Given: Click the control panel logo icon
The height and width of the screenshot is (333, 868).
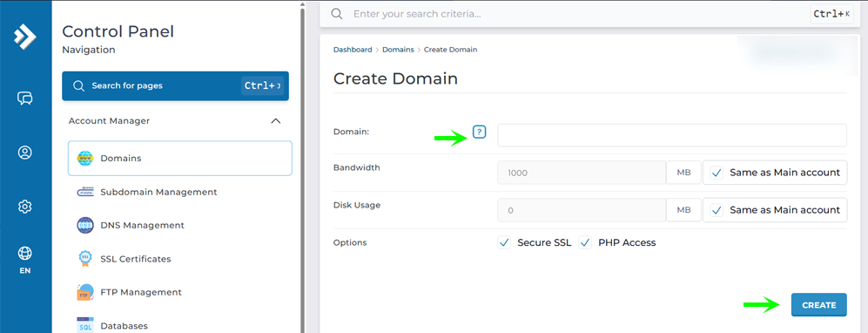Looking at the screenshot, I should [x=25, y=37].
